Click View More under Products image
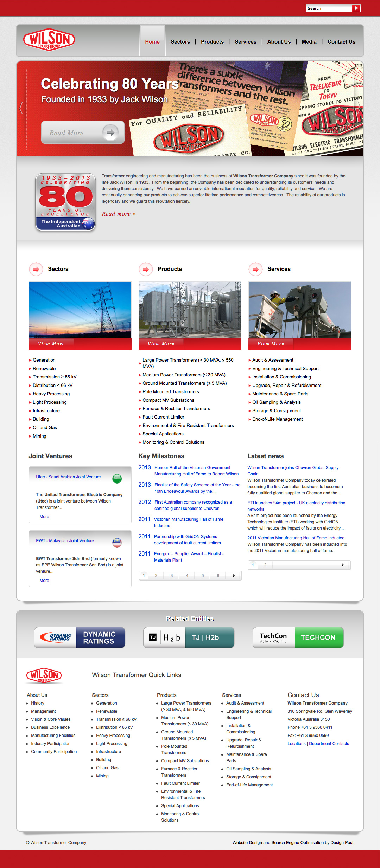This screenshot has height=868, width=380. pos(161,344)
